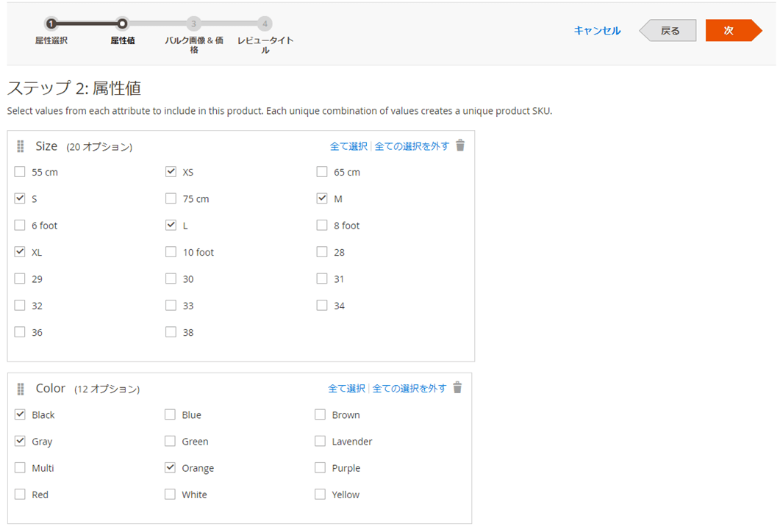Uncheck the XS size option
Viewport: 780px width, 532px height.
(171, 171)
